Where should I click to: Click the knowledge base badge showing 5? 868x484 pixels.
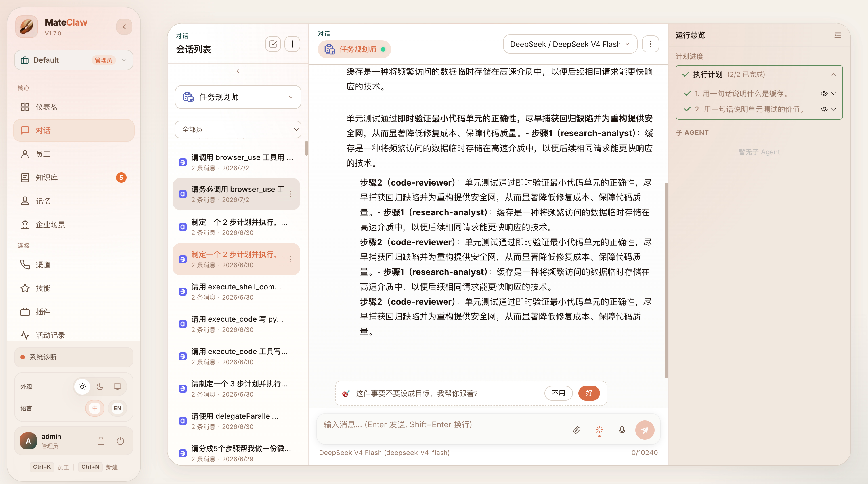[x=121, y=178]
